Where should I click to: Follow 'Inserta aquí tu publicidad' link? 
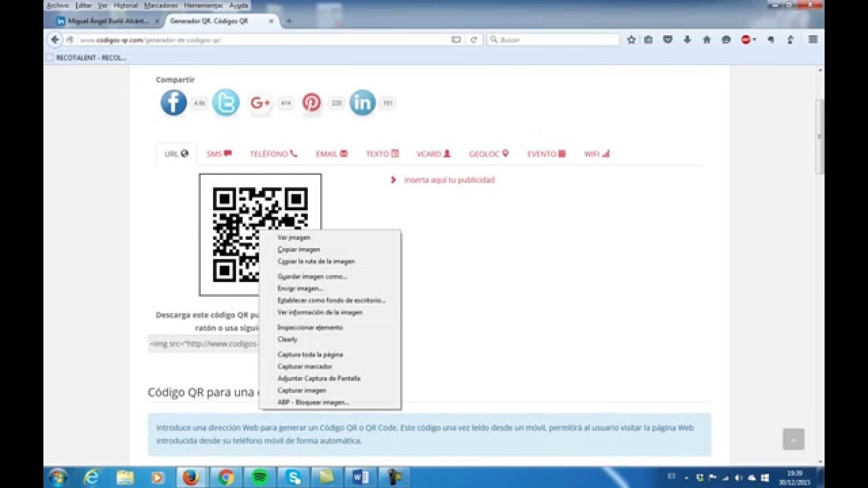449,180
